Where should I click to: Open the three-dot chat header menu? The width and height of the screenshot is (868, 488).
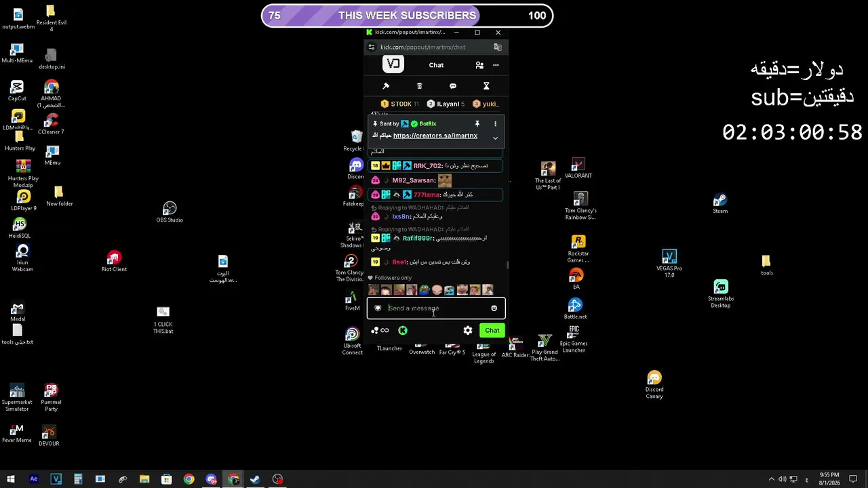pos(496,65)
